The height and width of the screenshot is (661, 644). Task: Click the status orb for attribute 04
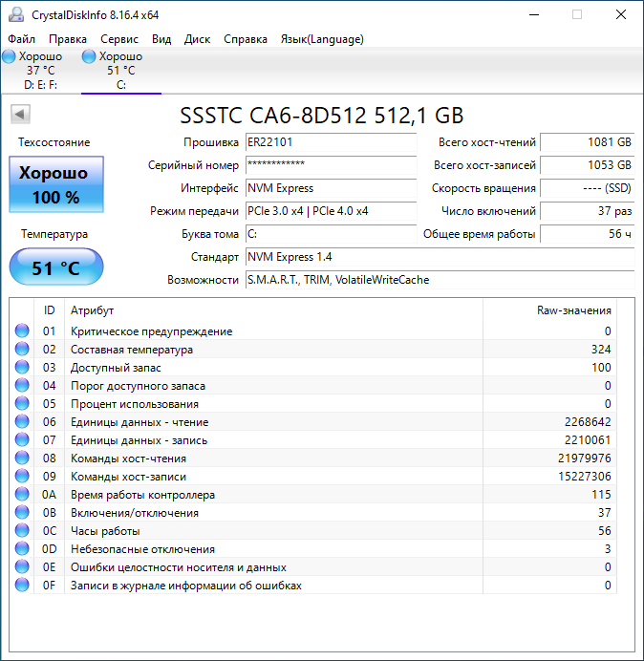coord(22,385)
